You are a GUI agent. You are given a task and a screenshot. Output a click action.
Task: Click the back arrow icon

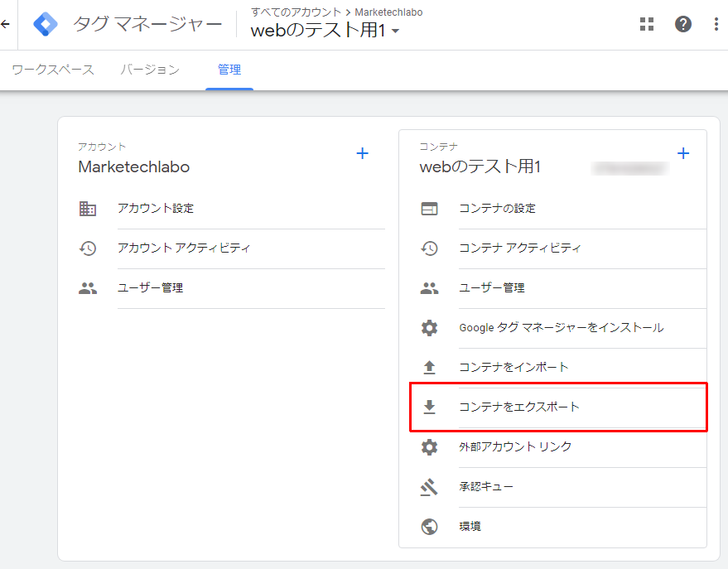point(6,24)
